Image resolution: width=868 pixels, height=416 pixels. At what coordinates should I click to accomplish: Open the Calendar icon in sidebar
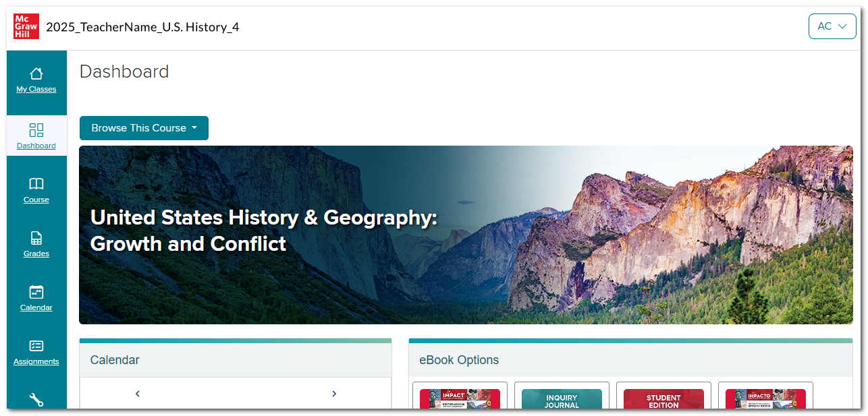click(36, 292)
